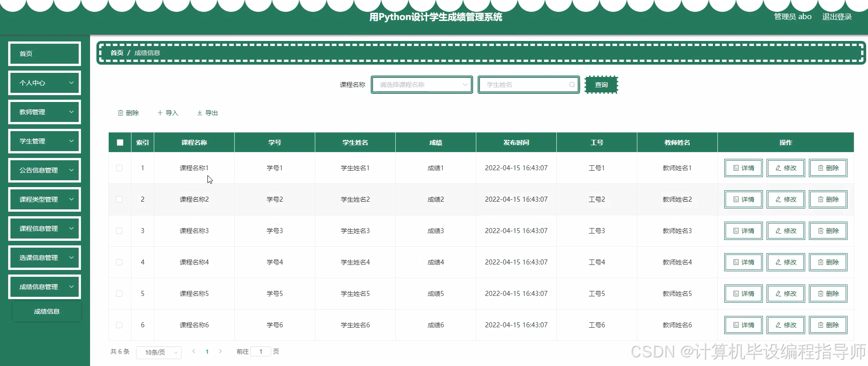Open 详情 for row 课程名称2
This screenshot has height=366, width=868.
click(743, 199)
